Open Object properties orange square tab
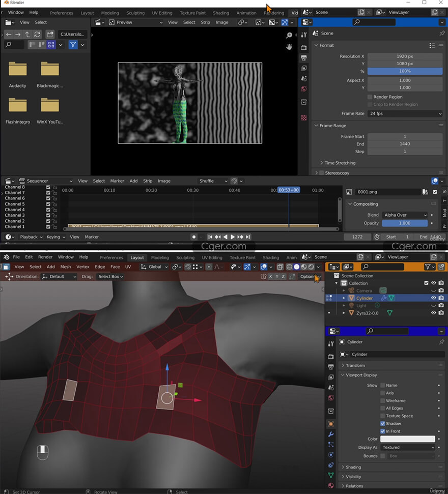The height and width of the screenshot is (494, 448). pyautogui.click(x=331, y=424)
